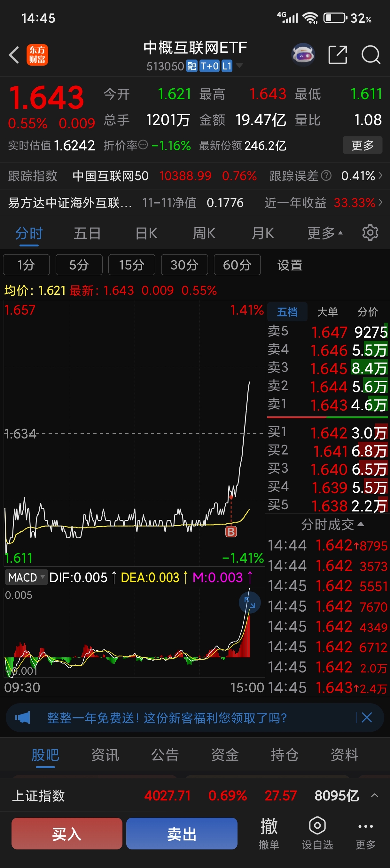Open 近一年收益 33.33% detail chevron
Screen dimensions: 390x868
pyautogui.click(x=380, y=203)
